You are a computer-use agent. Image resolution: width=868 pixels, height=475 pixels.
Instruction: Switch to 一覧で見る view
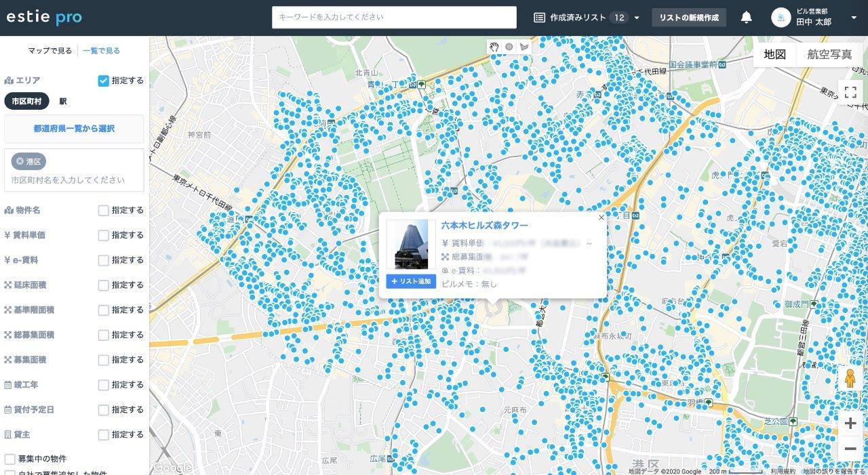pos(101,51)
